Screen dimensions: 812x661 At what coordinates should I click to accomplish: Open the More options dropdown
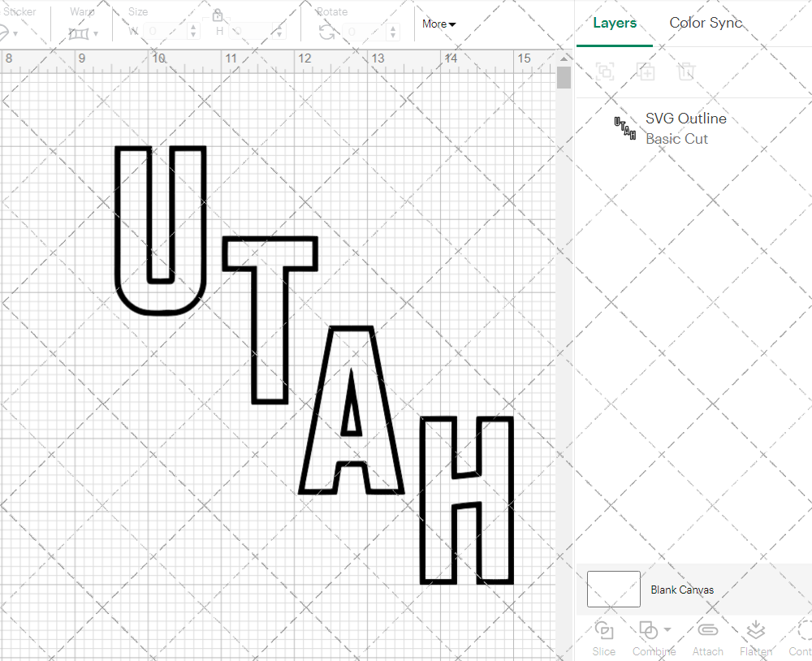438,24
